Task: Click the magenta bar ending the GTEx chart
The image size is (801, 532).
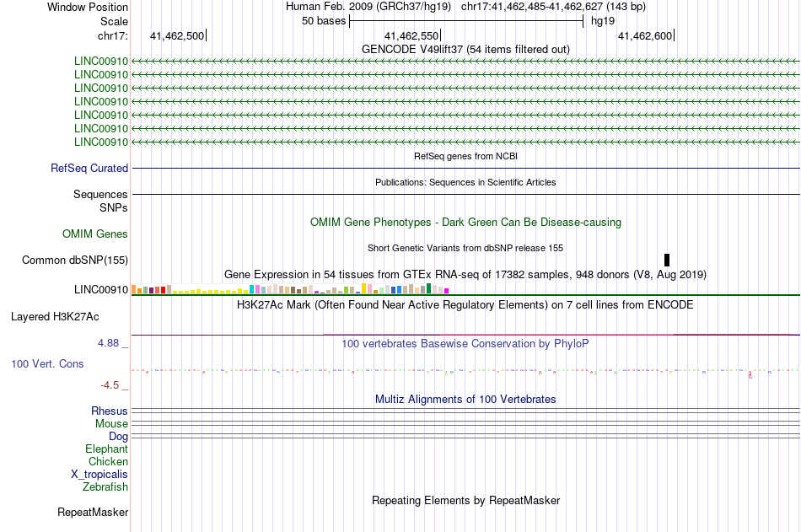Action: pyautogui.click(x=447, y=291)
